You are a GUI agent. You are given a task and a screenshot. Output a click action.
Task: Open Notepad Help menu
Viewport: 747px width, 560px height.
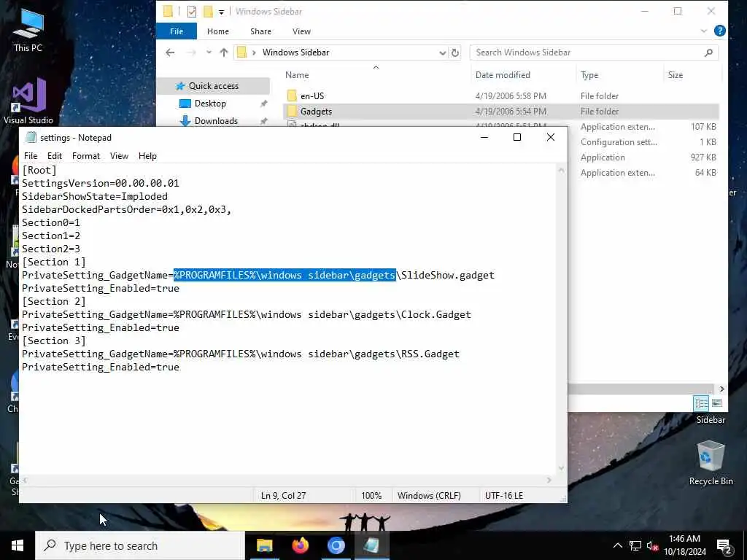147,156
